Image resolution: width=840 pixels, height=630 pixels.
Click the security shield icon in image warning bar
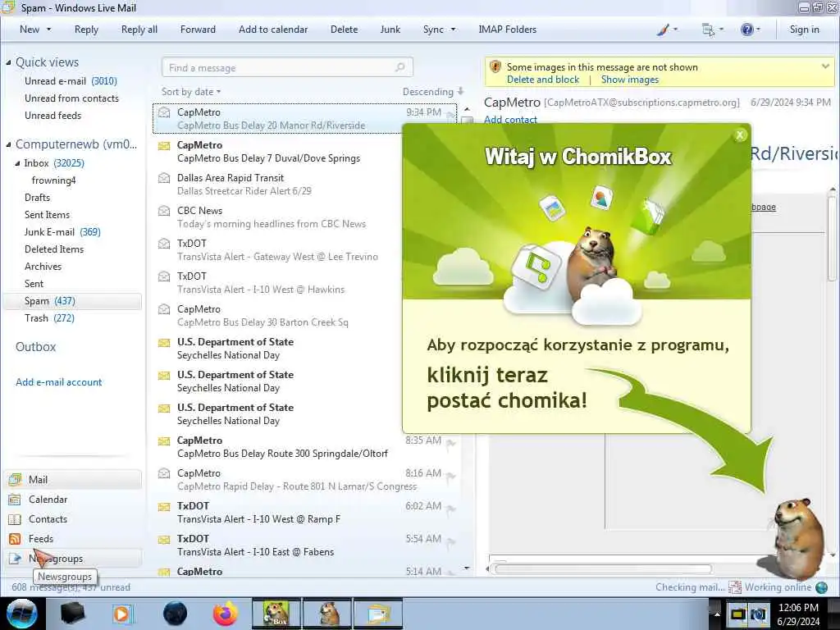(x=495, y=67)
